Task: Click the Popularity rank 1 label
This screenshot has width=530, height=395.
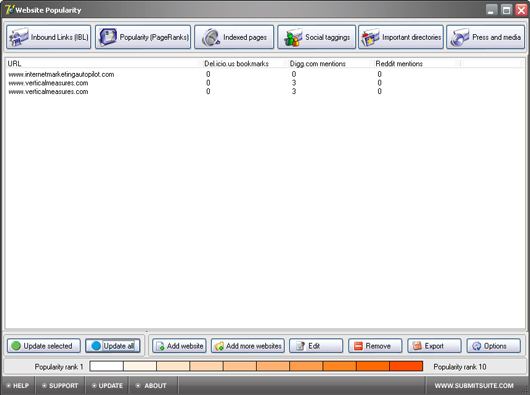Action: click(x=59, y=367)
